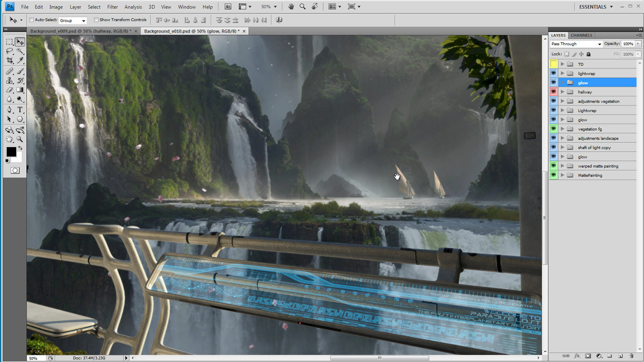Image resolution: width=644 pixels, height=362 pixels.
Task: Activate the Rotate View tool
Action: (315, 7)
